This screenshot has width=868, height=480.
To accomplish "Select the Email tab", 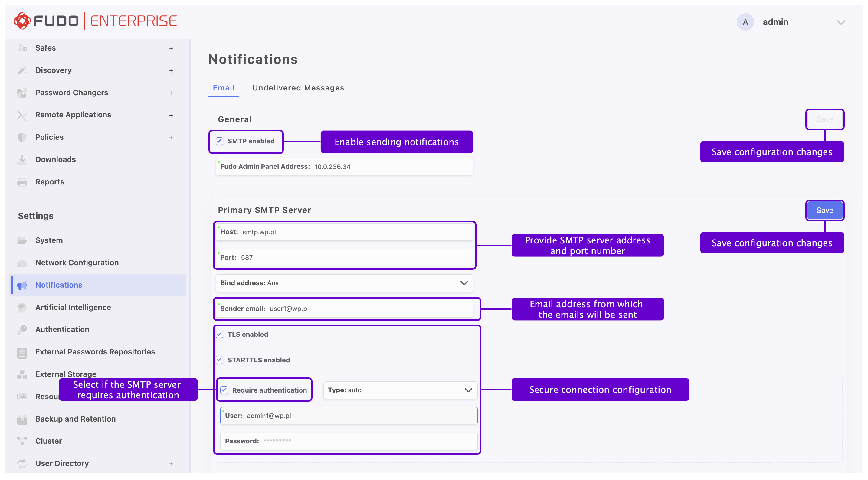I will click(x=223, y=88).
